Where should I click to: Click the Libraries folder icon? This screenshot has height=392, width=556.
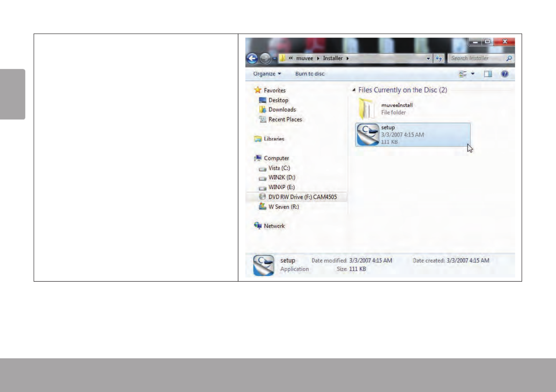point(258,139)
